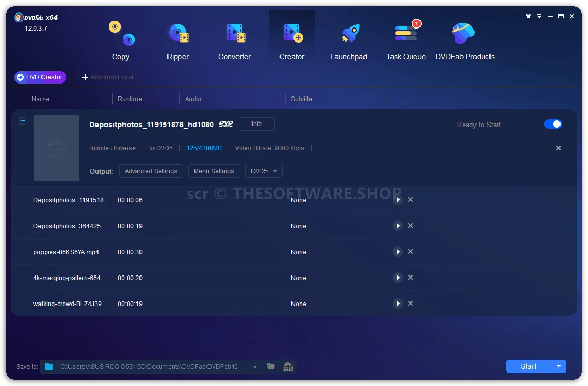This screenshot has height=386, width=588.
Task: Expand the Save to path dropdown
Action: click(x=255, y=367)
